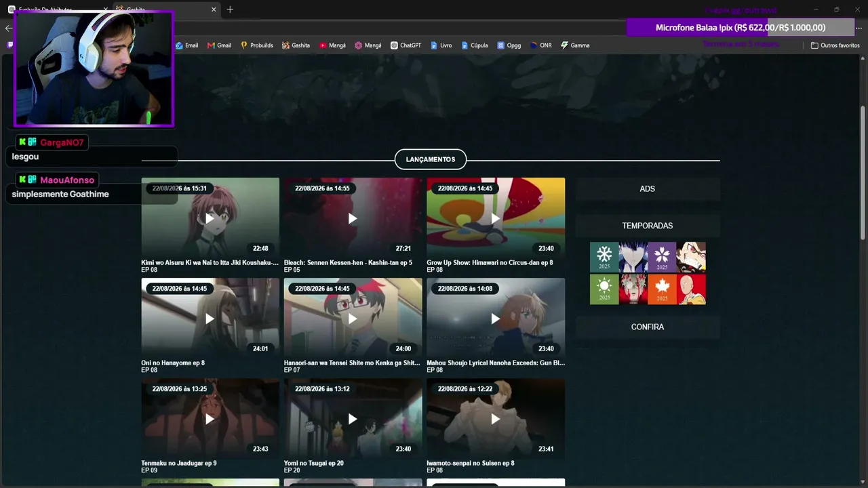Play Tenmaku no Jaadugar ep 9
868x488 pixels.
(210, 419)
